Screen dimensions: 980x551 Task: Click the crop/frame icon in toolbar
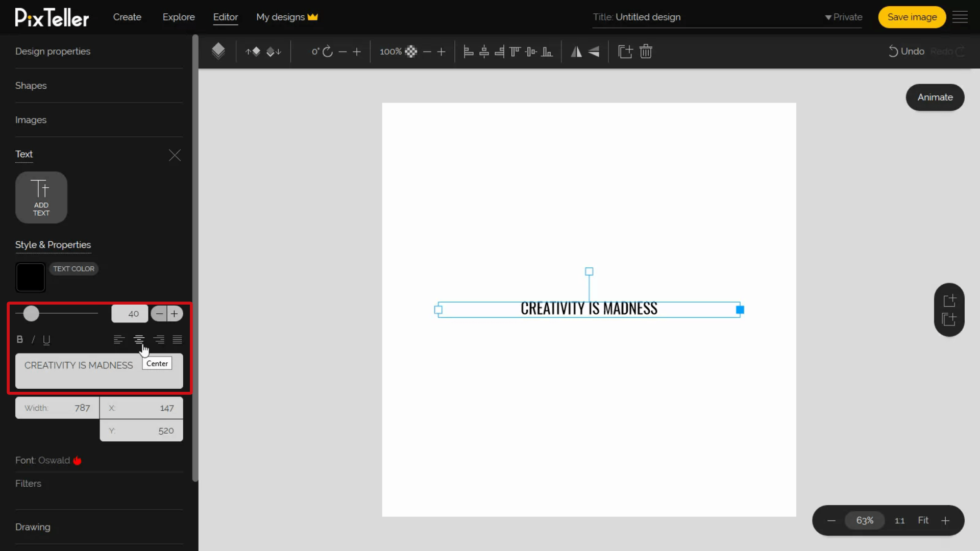(x=625, y=51)
